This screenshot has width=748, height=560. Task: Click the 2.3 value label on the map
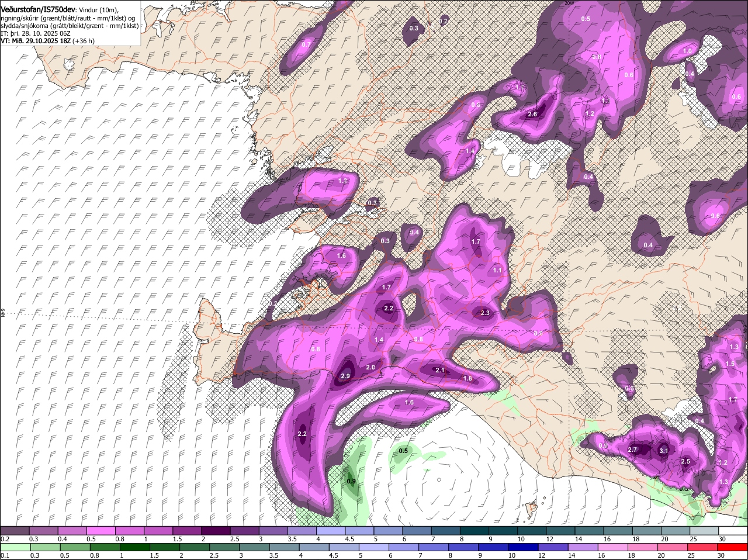tap(485, 313)
